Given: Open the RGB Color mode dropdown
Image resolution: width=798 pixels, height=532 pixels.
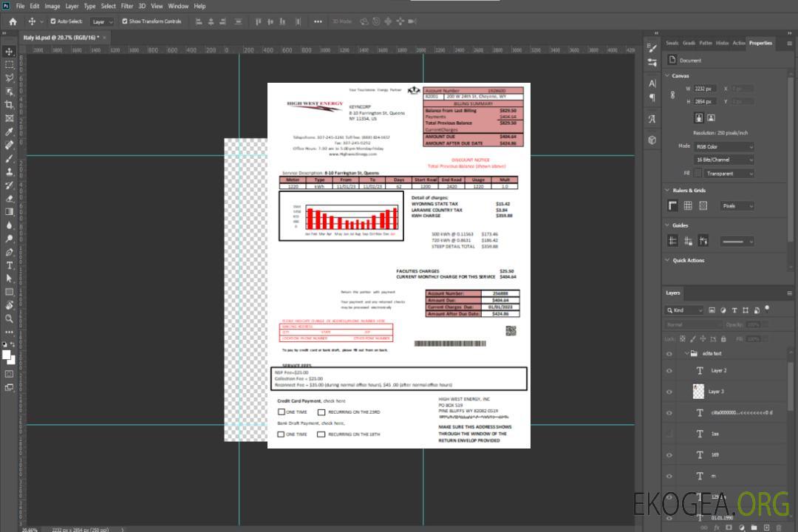Looking at the screenshot, I should click(x=724, y=146).
